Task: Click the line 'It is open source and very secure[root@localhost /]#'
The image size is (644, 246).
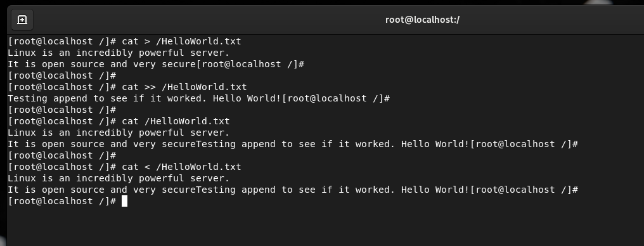Action: pos(156,65)
